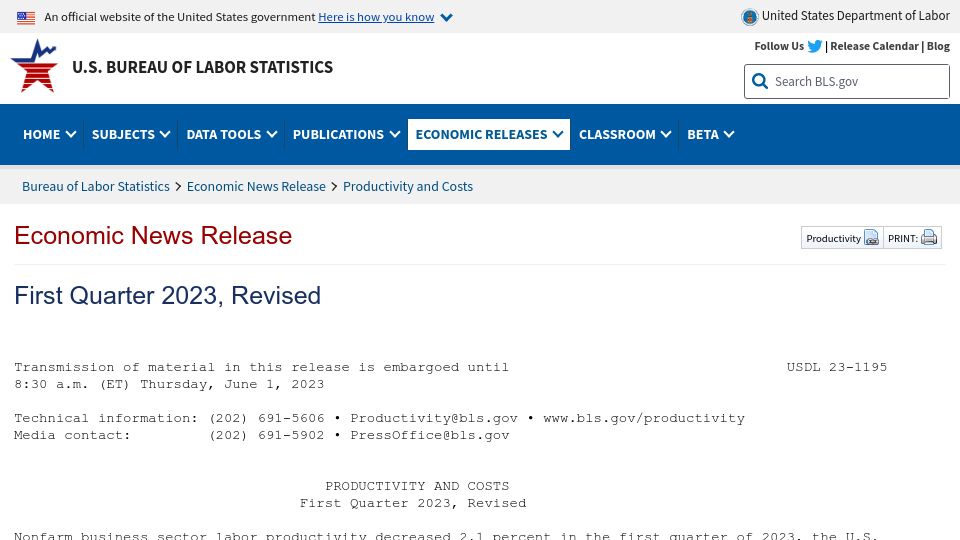Click the '(202) 691-5902' phone number
The height and width of the screenshot is (540, 960).
tap(266, 435)
